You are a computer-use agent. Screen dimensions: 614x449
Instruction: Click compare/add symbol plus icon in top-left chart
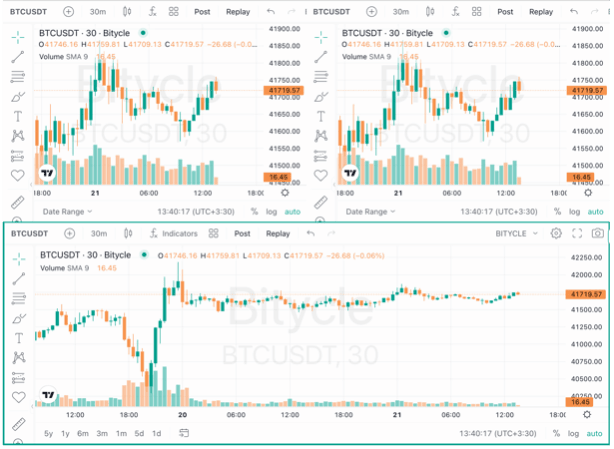(x=68, y=12)
